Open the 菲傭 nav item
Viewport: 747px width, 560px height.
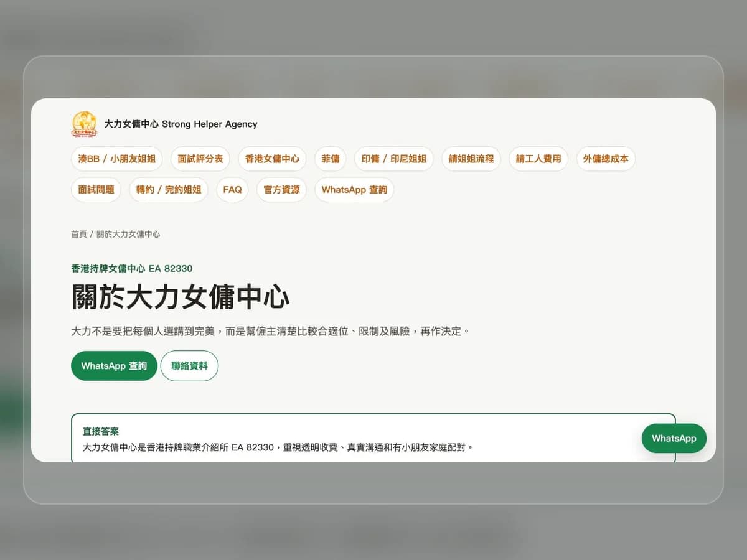pyautogui.click(x=331, y=159)
